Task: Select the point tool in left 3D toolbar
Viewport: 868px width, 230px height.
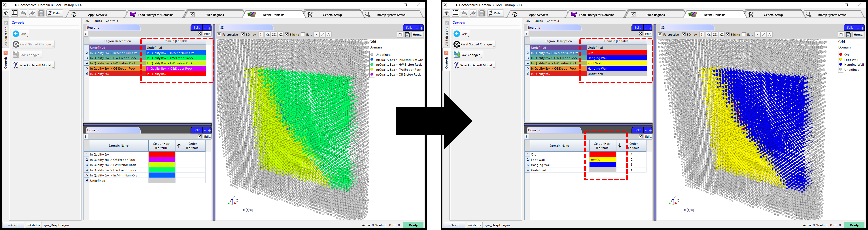Action: pos(316,35)
